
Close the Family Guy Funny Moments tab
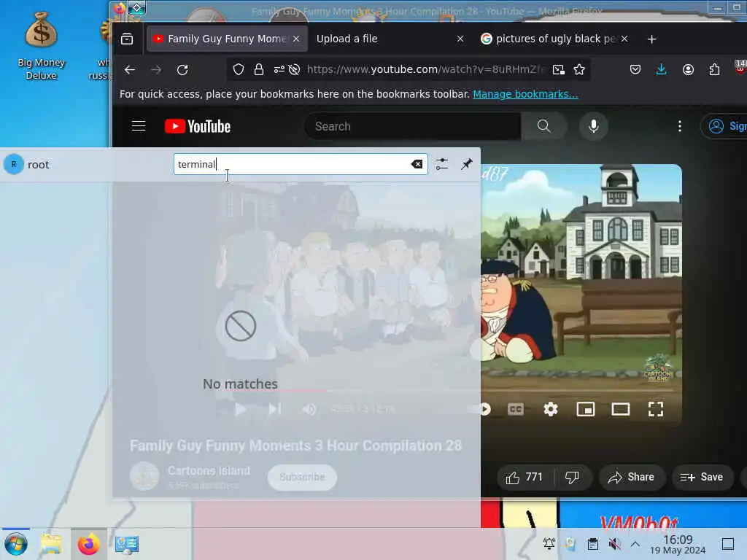[296, 39]
